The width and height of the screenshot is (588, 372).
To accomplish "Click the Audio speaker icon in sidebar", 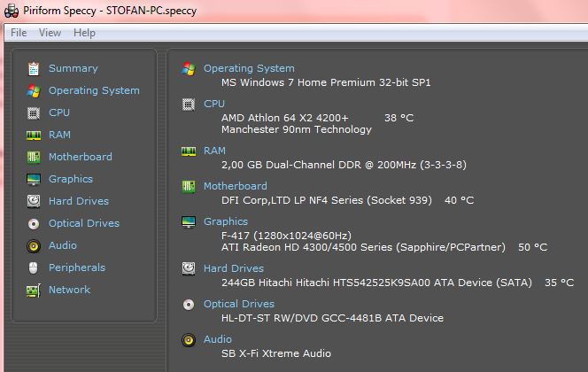I will (x=34, y=245).
